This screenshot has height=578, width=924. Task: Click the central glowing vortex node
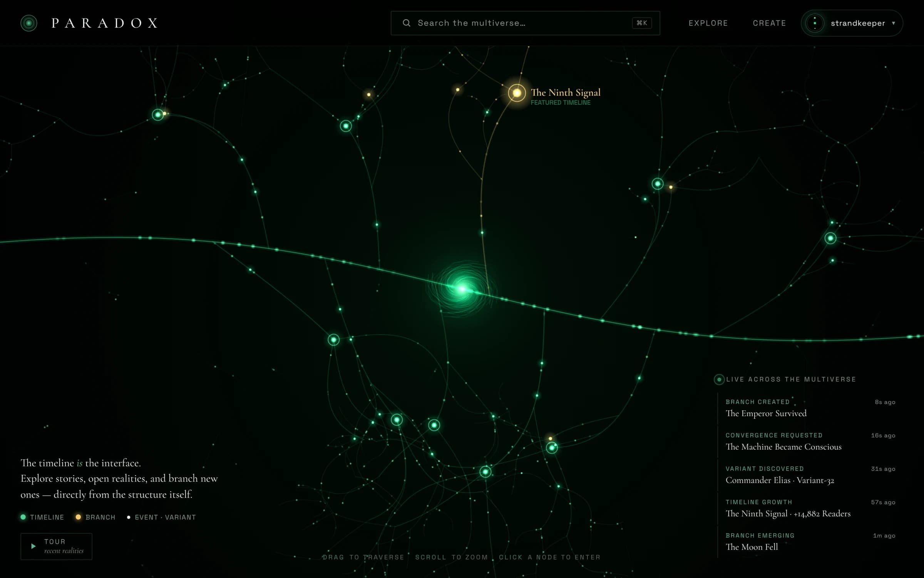[462, 289]
